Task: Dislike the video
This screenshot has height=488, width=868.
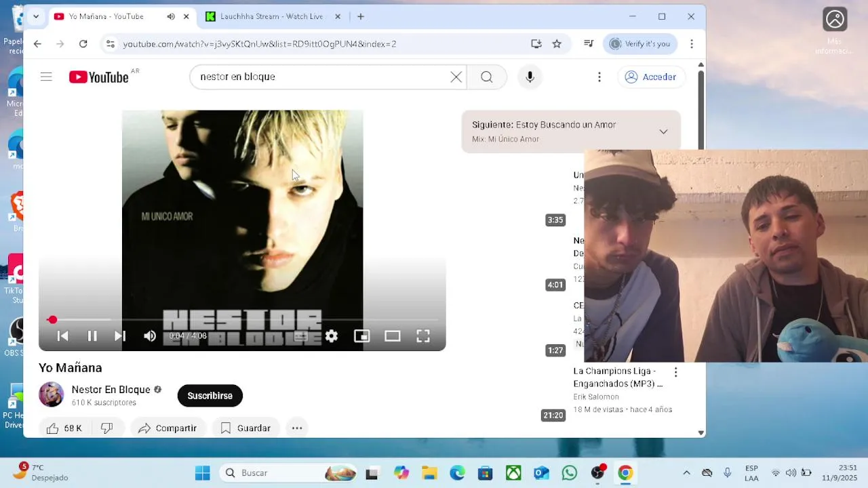Action: click(x=106, y=428)
